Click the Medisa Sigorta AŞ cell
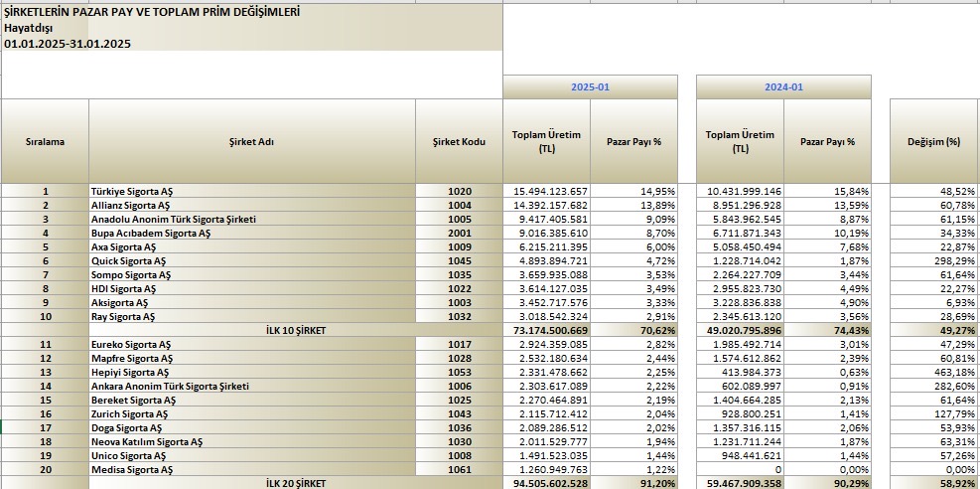 point(252,469)
